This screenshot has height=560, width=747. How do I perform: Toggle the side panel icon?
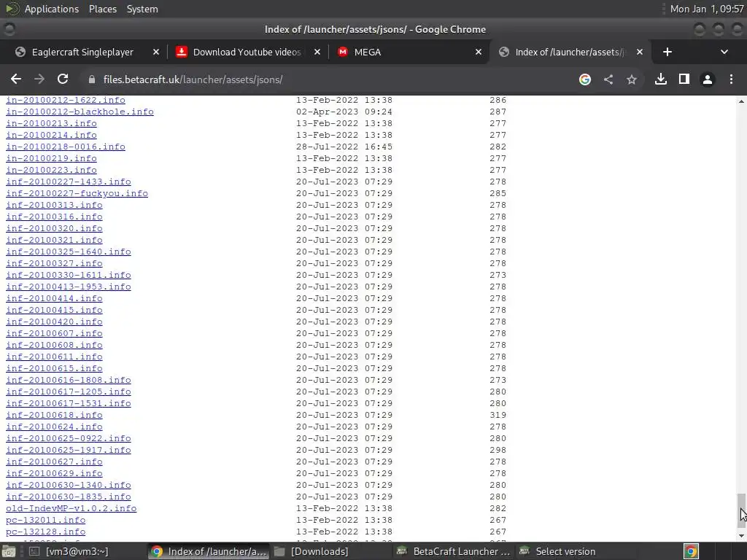pos(684,79)
